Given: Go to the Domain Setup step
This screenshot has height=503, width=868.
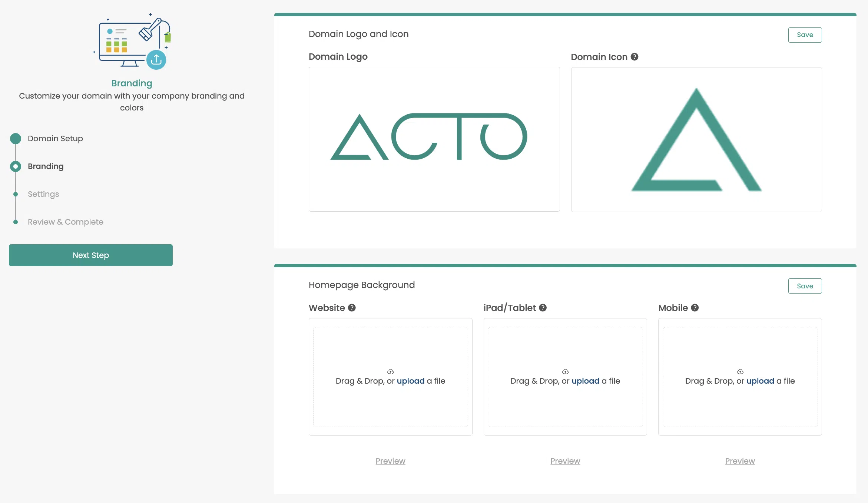Looking at the screenshot, I should pos(55,138).
